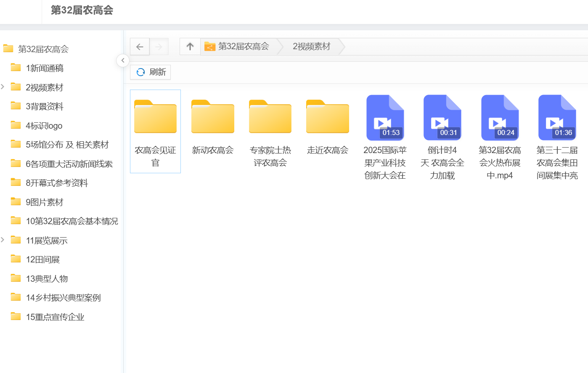Go up one folder level
This screenshot has width=588, height=373.
pos(190,47)
